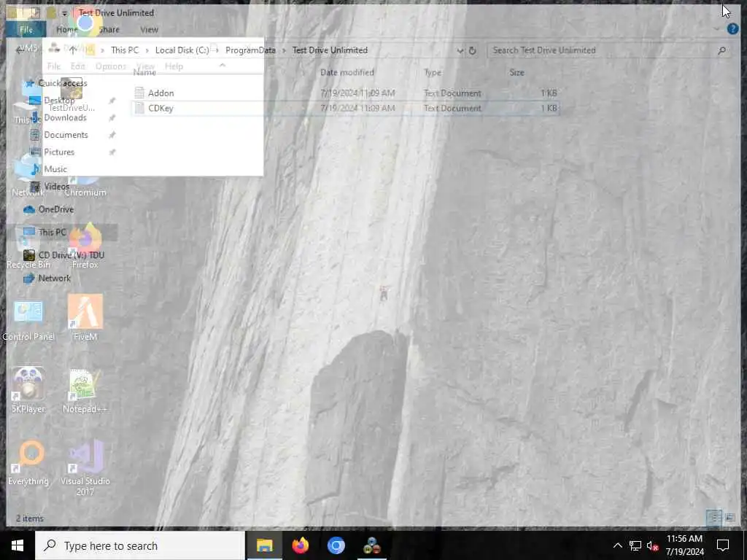Switch to large icons view in status bar
747x560 pixels.
tap(729, 518)
